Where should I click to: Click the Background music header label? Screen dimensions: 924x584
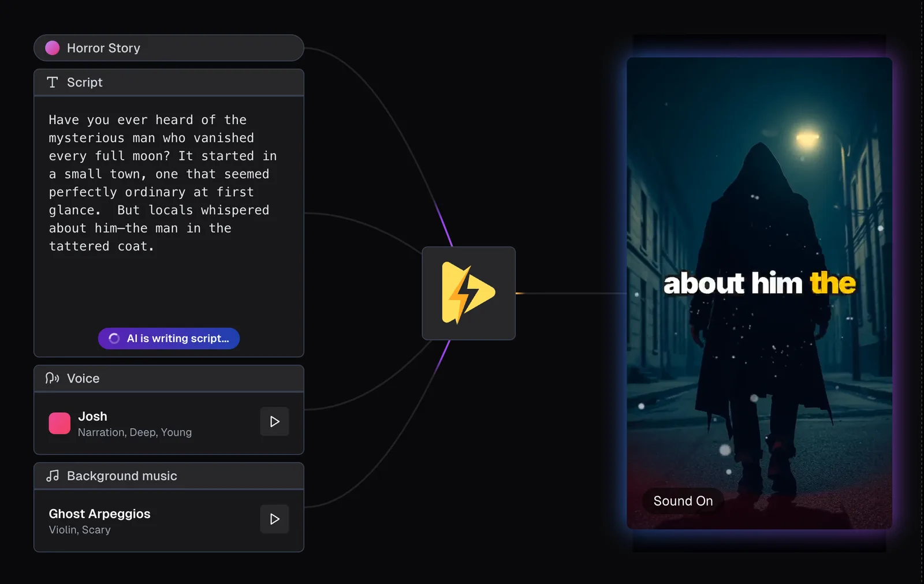(122, 476)
